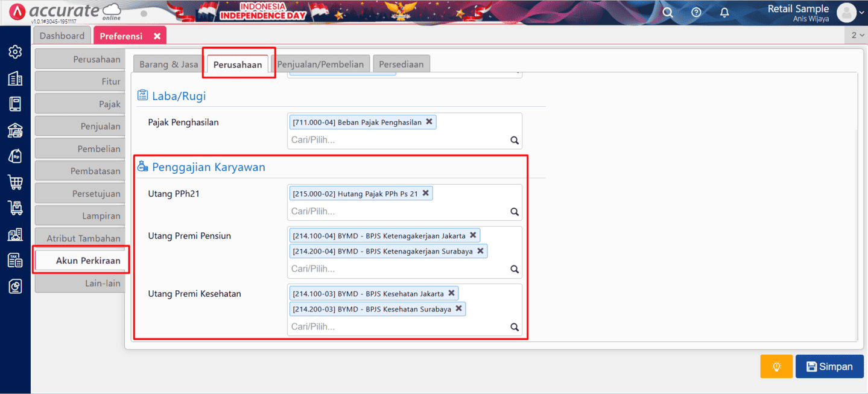The height and width of the screenshot is (394, 868).
Task: Expand the user profile dropdown arrow
Action: (861, 13)
